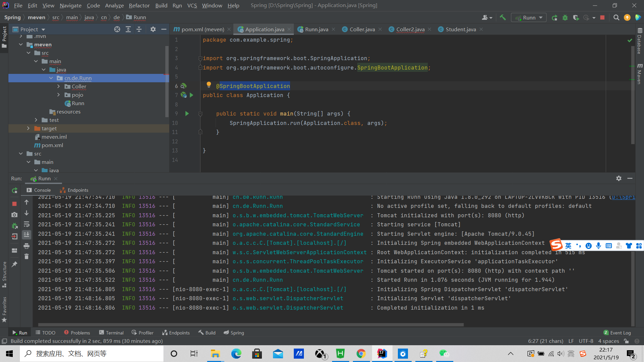Run the build with the hammer icon
This screenshot has height=362, width=644.
(x=503, y=17)
